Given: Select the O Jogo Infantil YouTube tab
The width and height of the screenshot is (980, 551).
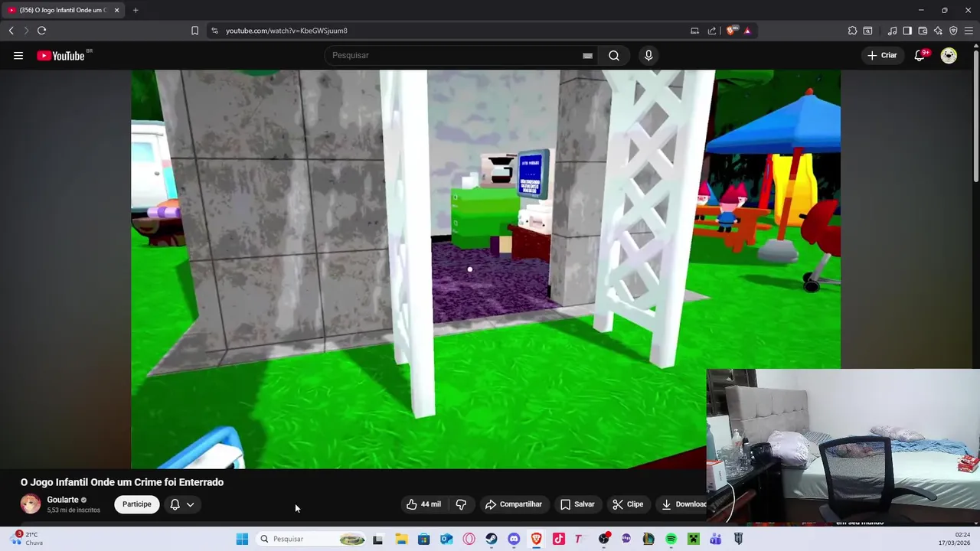Looking at the screenshot, I should [63, 10].
